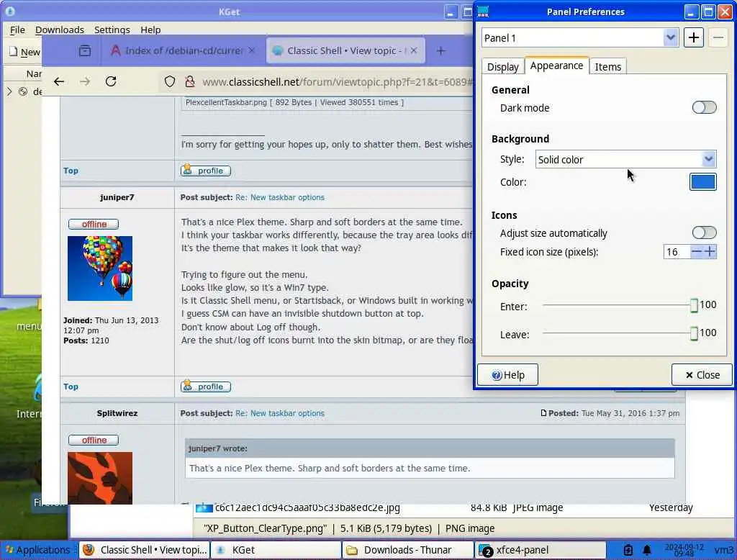The image size is (737, 560).
Task: Open KGet Help menu
Action: (x=150, y=30)
